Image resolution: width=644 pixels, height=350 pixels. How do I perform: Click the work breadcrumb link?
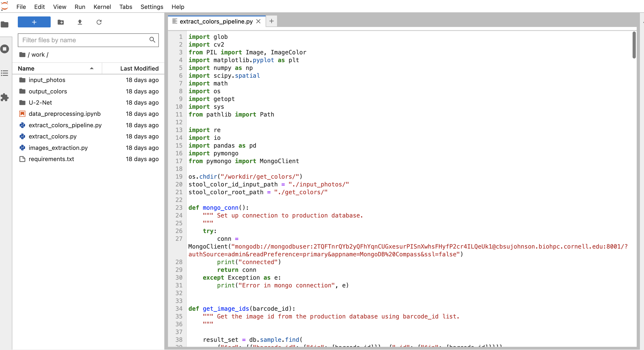pos(38,55)
